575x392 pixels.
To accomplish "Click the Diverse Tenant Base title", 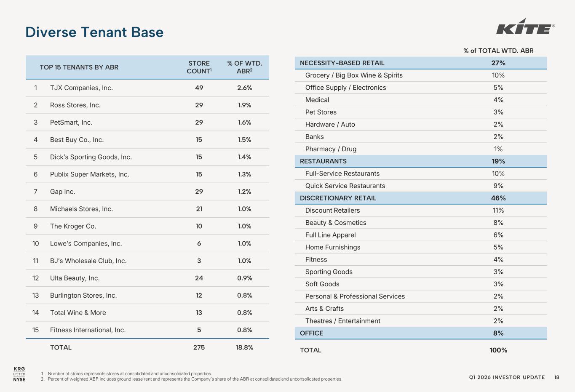I will (x=94, y=32).
